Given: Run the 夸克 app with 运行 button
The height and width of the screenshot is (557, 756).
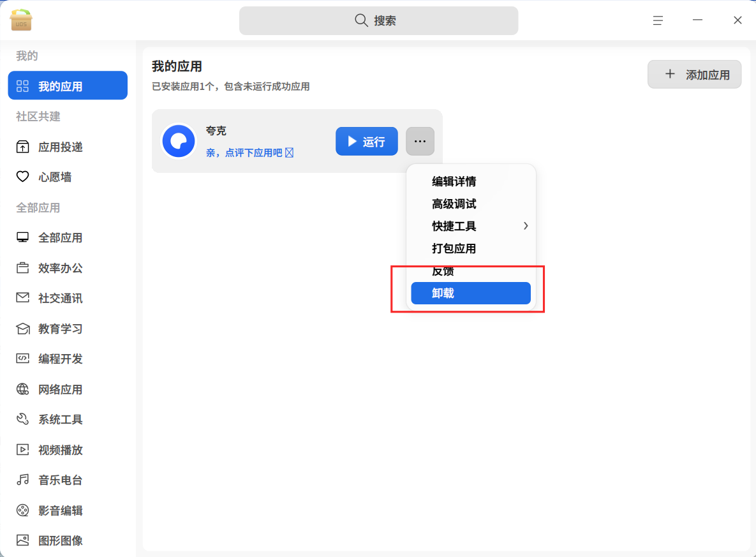Looking at the screenshot, I should click(366, 141).
